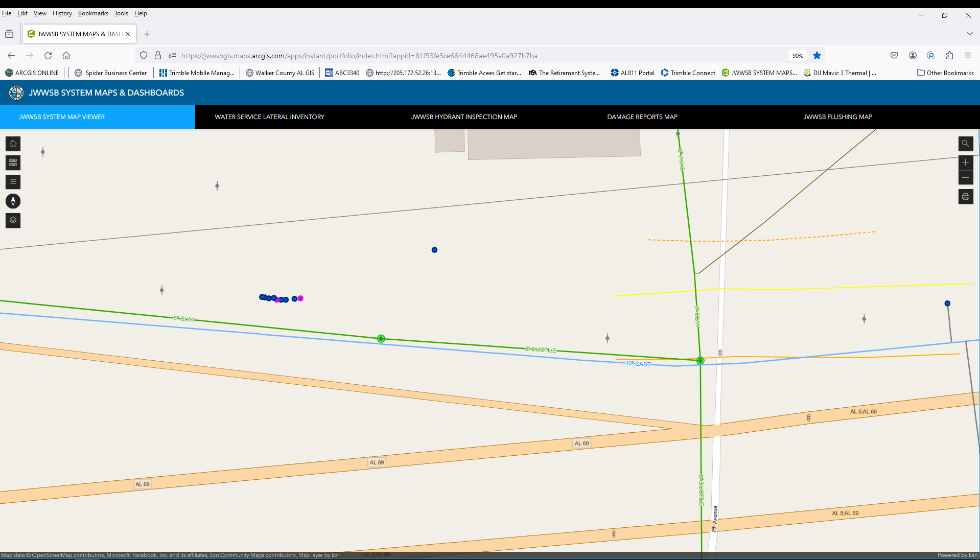
Task: Open the basemap gallery icon
Action: click(13, 163)
